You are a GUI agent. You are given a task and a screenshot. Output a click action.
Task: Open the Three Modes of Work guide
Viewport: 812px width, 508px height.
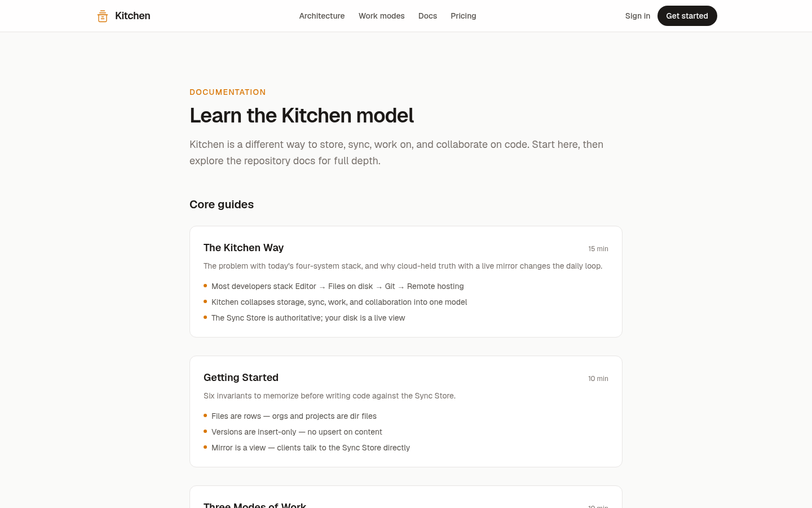(255, 504)
